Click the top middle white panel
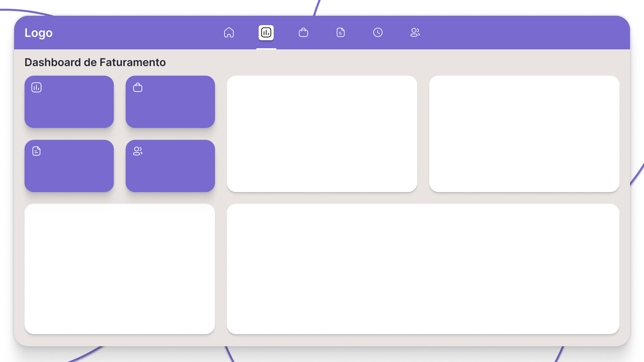Screen dimensions: 644x362 click(322, 134)
